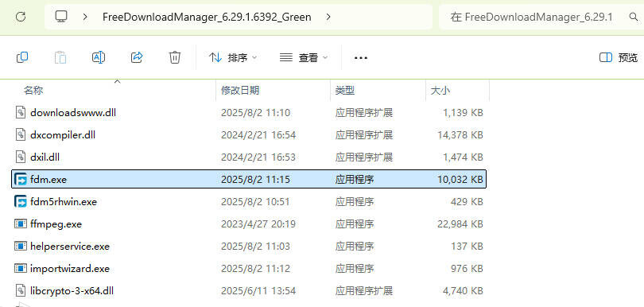Click the Delete trash can icon

click(175, 57)
